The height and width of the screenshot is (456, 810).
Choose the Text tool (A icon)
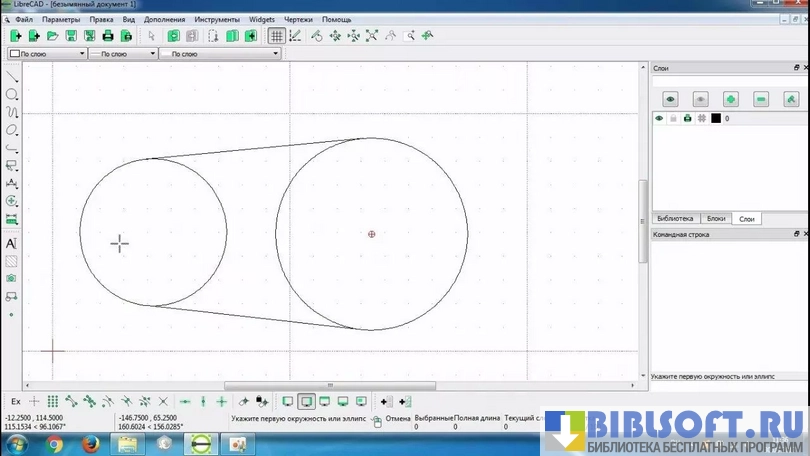pyautogui.click(x=12, y=243)
